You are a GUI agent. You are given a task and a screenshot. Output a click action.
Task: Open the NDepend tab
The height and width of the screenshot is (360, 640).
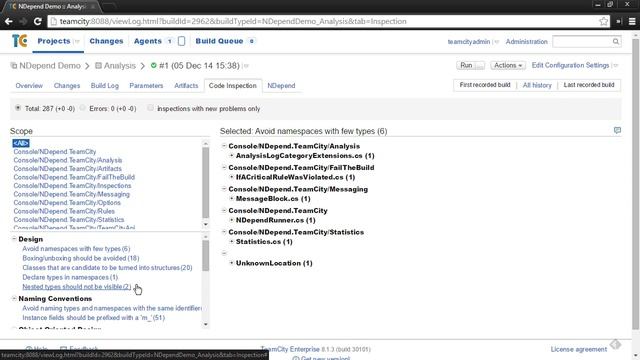pos(281,86)
